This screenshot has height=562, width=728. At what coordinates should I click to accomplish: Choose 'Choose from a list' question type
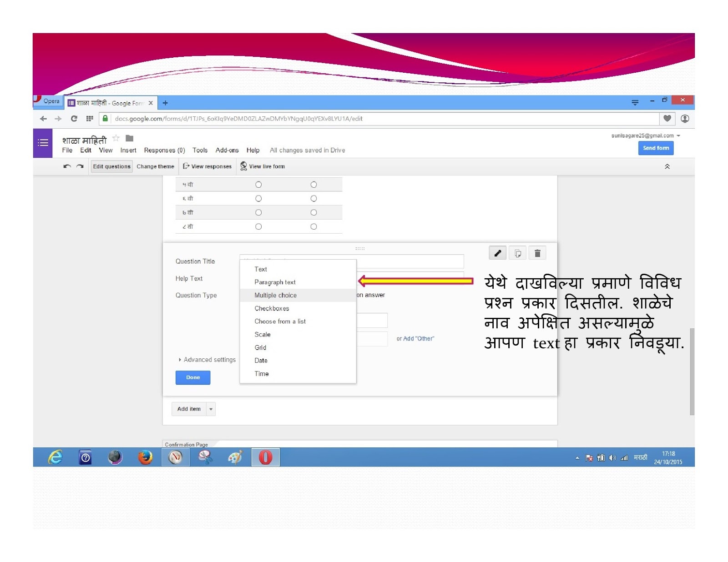pyautogui.click(x=298, y=321)
